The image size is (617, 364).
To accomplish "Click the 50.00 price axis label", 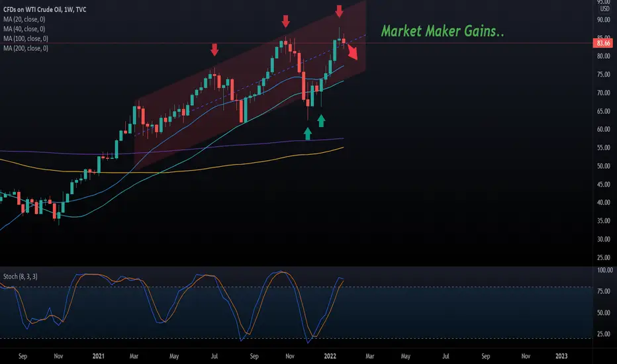I will 603,166.
